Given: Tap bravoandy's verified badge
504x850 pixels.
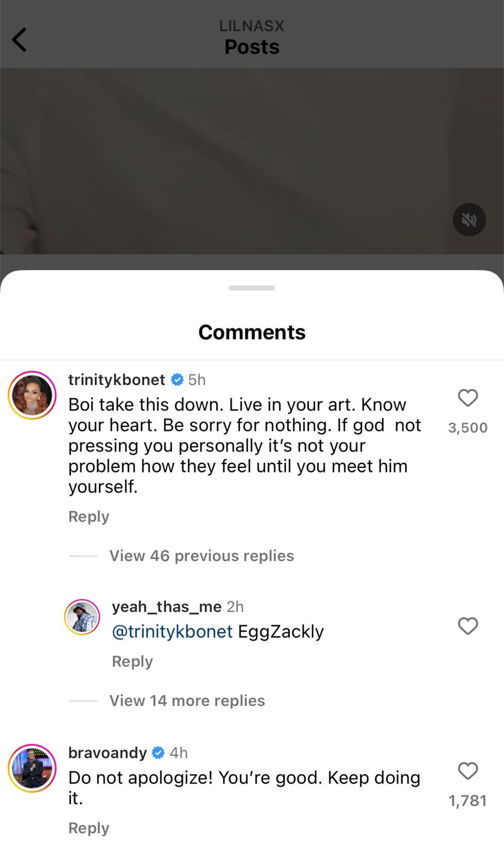Looking at the screenshot, I should point(158,752).
